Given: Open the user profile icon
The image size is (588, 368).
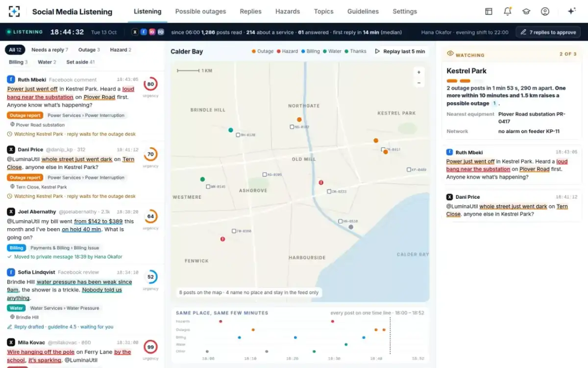Looking at the screenshot, I should pyautogui.click(x=545, y=11).
